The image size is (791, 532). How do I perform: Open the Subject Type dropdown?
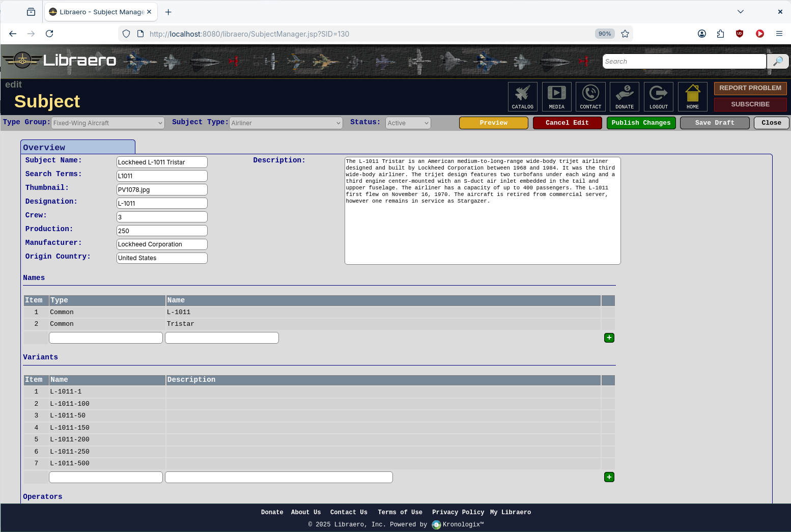point(286,123)
